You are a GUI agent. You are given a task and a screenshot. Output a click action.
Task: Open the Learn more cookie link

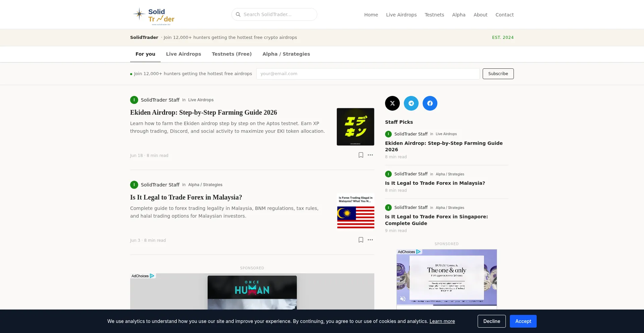coord(442,321)
